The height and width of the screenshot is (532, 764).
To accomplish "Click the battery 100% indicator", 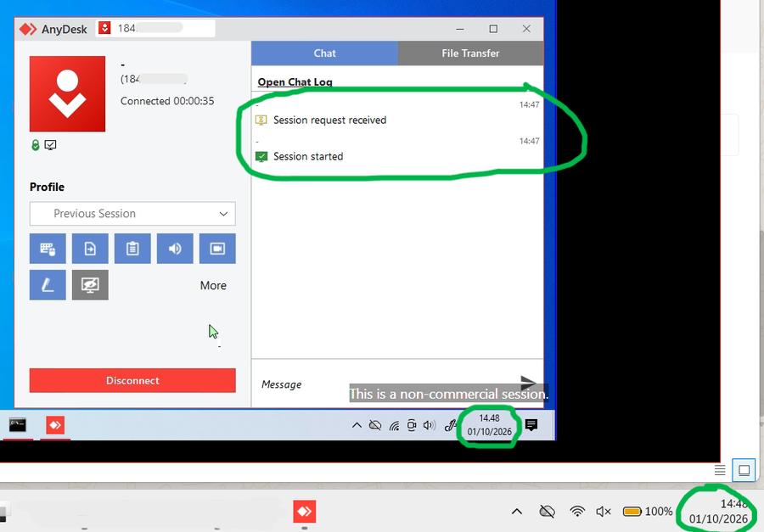I will (648, 511).
